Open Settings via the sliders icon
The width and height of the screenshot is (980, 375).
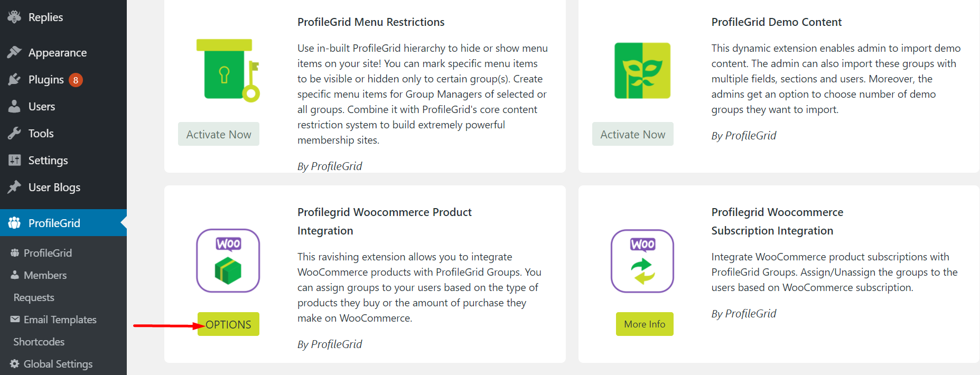[14, 160]
